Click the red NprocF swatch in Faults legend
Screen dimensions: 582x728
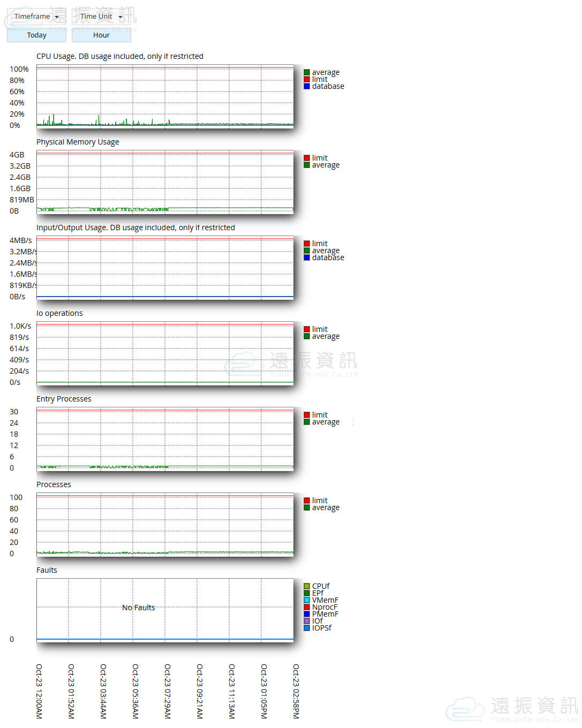coord(307,607)
